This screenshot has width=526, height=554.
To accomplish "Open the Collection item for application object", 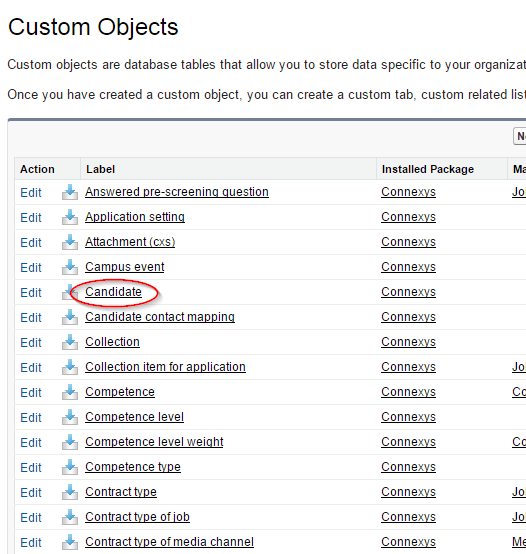I will 165,367.
